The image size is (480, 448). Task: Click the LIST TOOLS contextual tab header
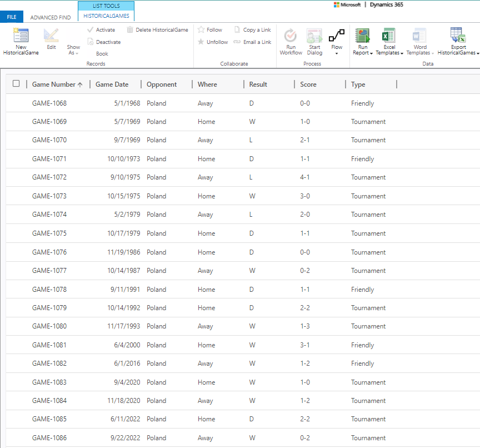pyautogui.click(x=106, y=6)
